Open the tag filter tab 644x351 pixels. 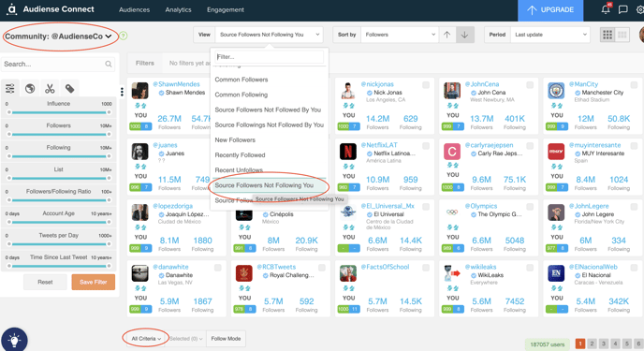point(70,88)
